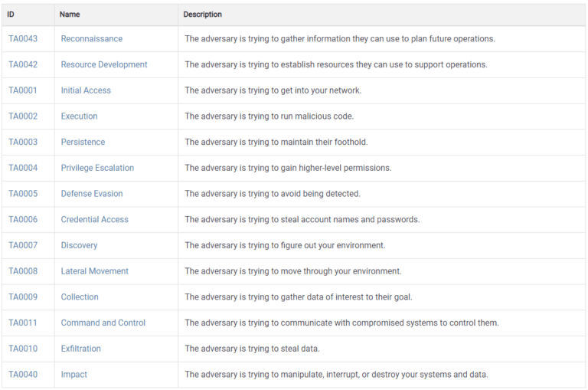Click the Reconnaissance tactic name link
The image size is (588, 390).
pos(91,39)
